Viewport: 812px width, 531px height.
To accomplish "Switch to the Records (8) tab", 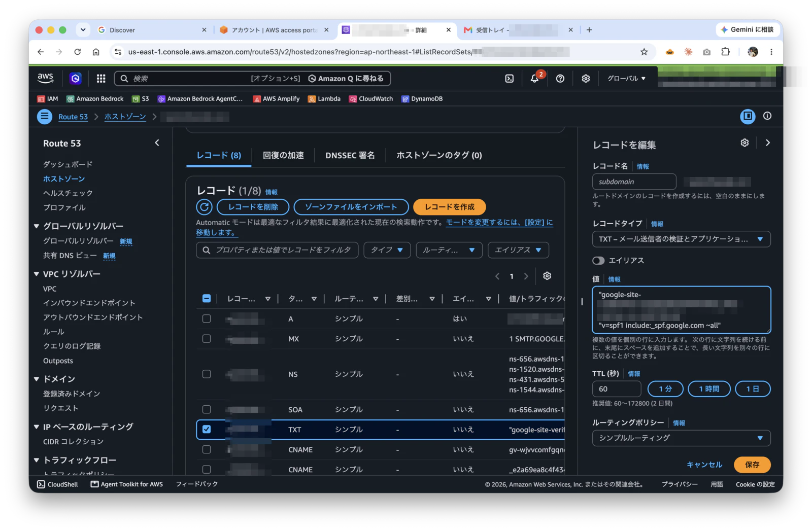I will click(x=219, y=155).
